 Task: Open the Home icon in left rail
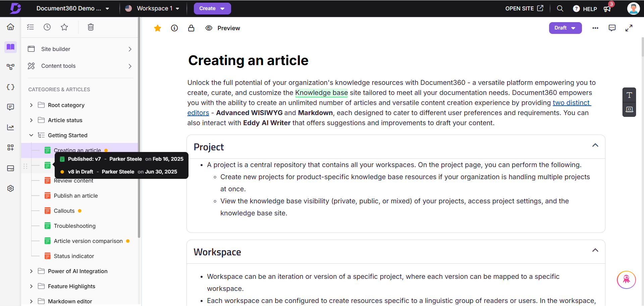[10, 27]
